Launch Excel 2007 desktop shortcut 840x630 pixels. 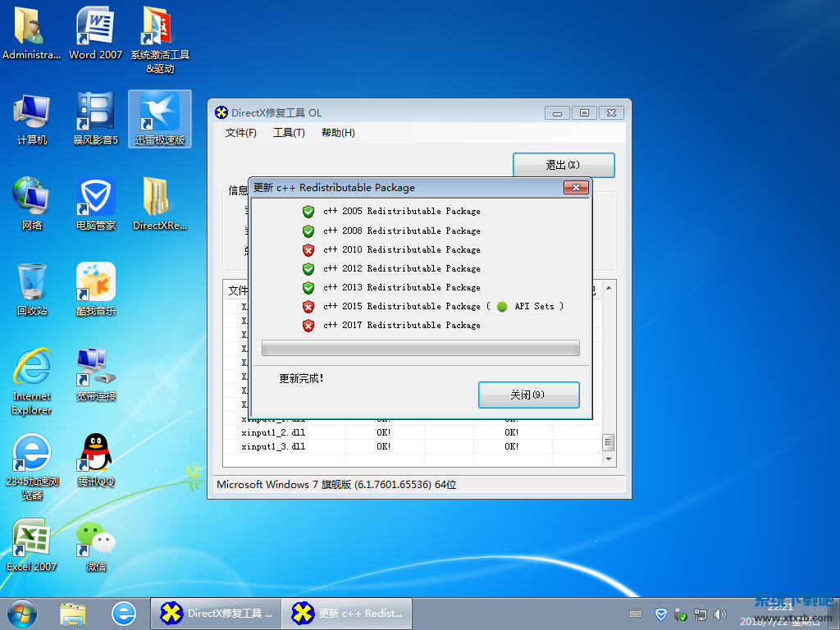pyautogui.click(x=32, y=545)
